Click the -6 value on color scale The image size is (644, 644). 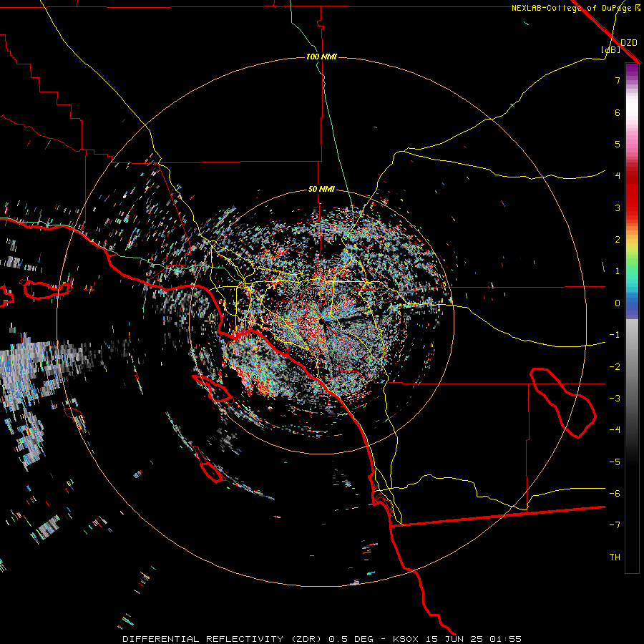615,494
